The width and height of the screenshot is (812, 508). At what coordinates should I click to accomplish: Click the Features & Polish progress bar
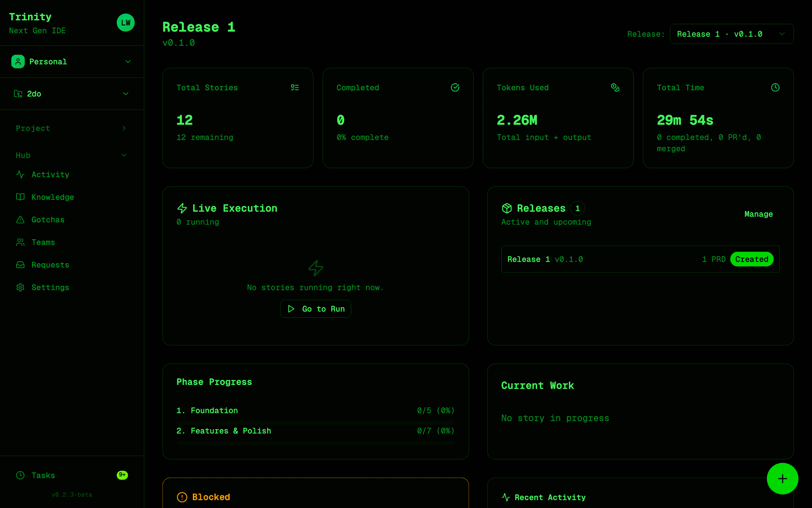click(x=315, y=443)
